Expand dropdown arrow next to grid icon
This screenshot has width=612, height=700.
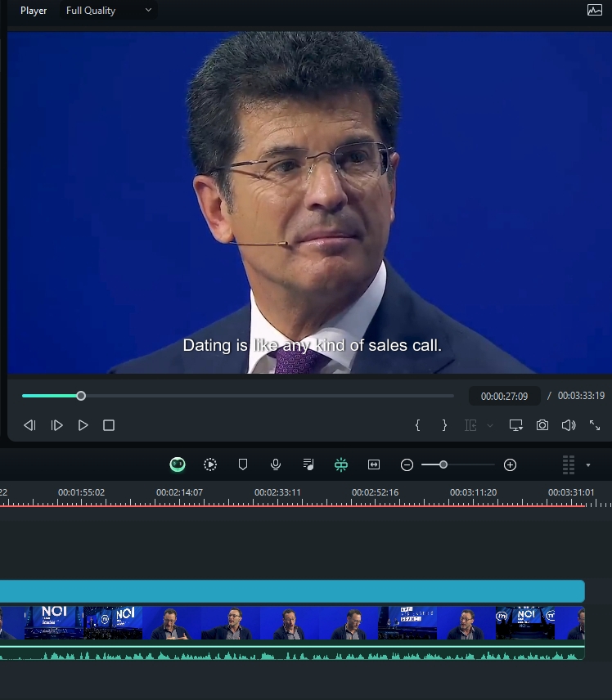588,465
